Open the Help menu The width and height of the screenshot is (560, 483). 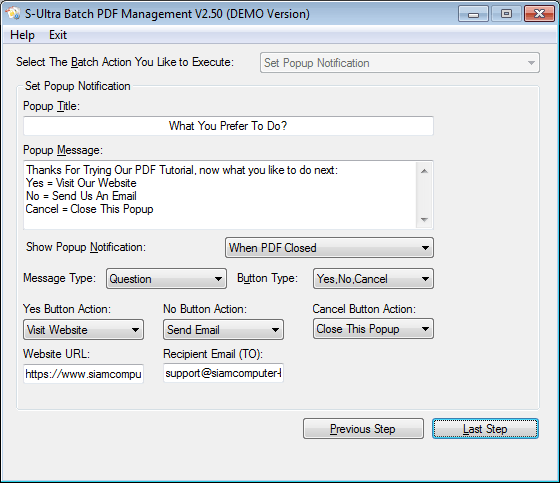coord(22,35)
